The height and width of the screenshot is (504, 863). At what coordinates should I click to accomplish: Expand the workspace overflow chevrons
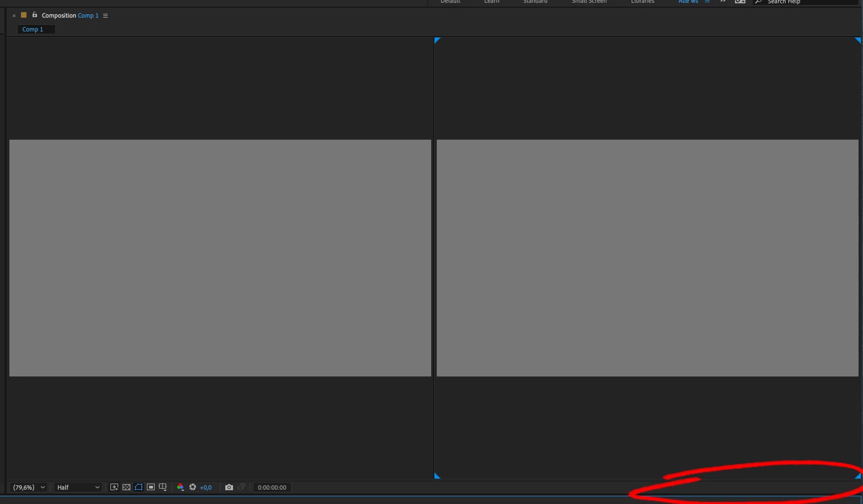[x=723, y=2]
